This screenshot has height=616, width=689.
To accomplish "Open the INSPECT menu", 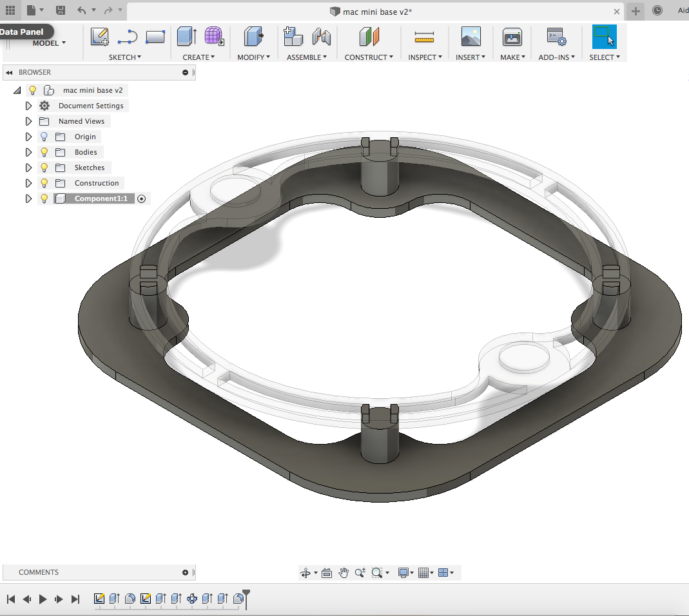I will 425,57.
